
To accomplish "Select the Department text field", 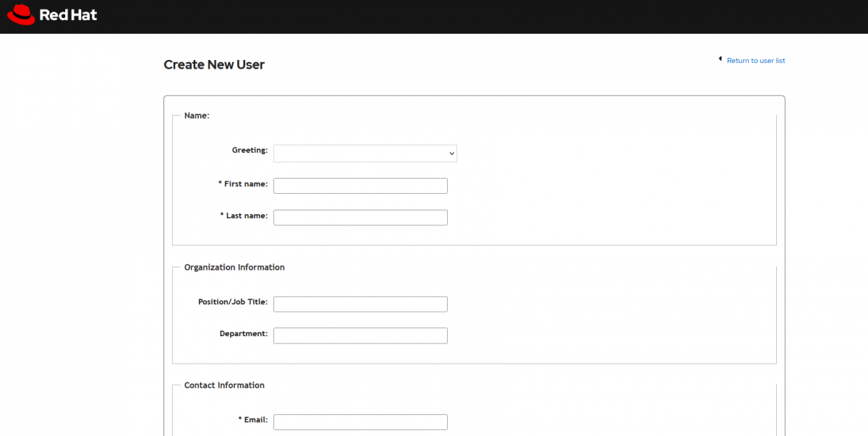I will point(360,335).
